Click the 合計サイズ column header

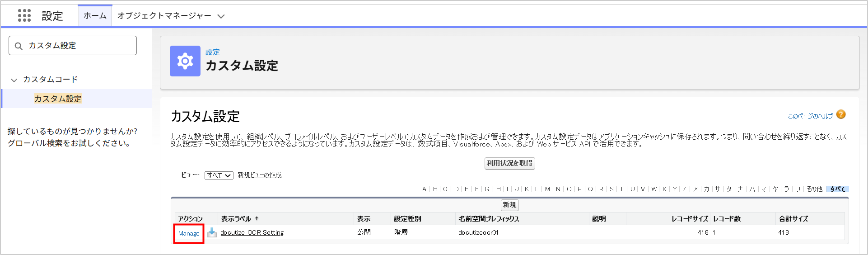tap(793, 219)
